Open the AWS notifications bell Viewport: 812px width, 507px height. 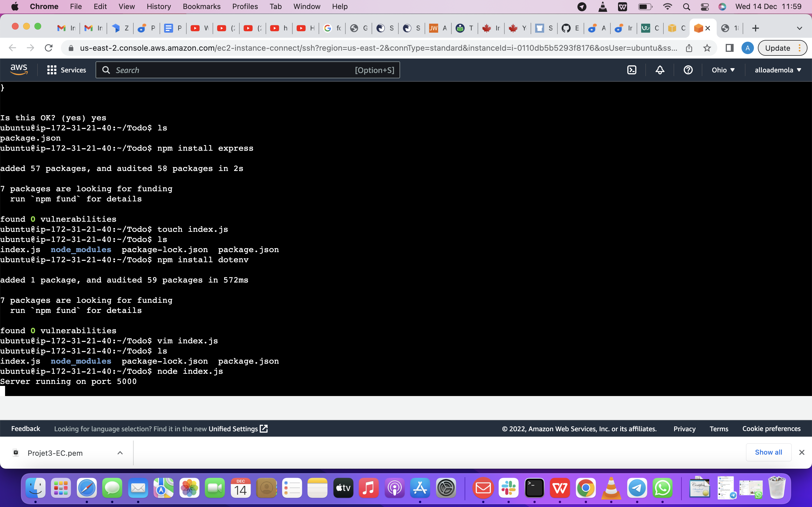660,70
